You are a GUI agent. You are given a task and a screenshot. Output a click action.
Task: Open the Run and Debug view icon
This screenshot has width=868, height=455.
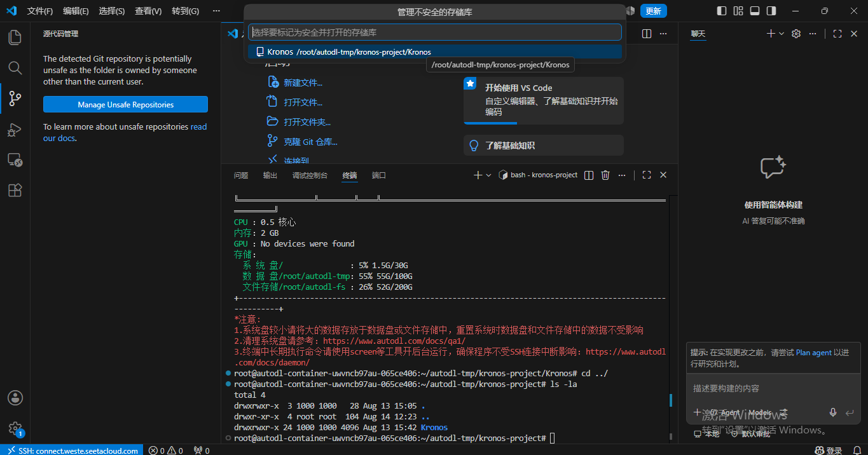[x=15, y=129]
